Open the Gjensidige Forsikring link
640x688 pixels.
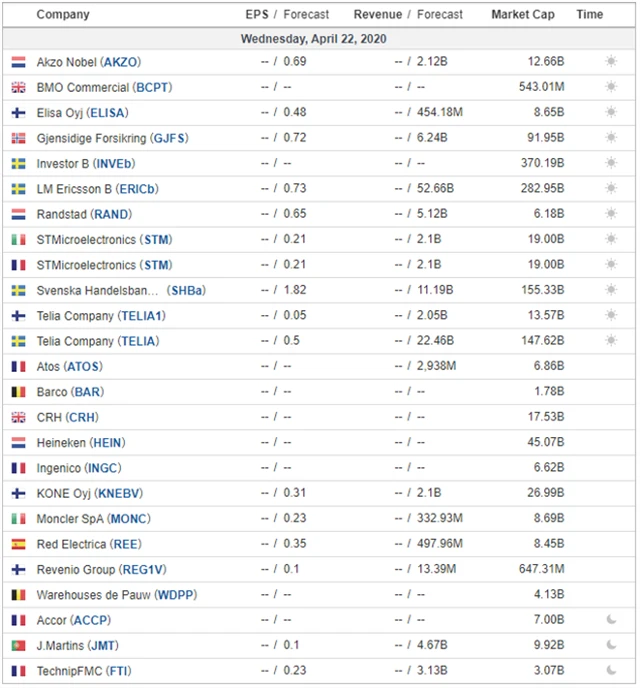coord(112,138)
